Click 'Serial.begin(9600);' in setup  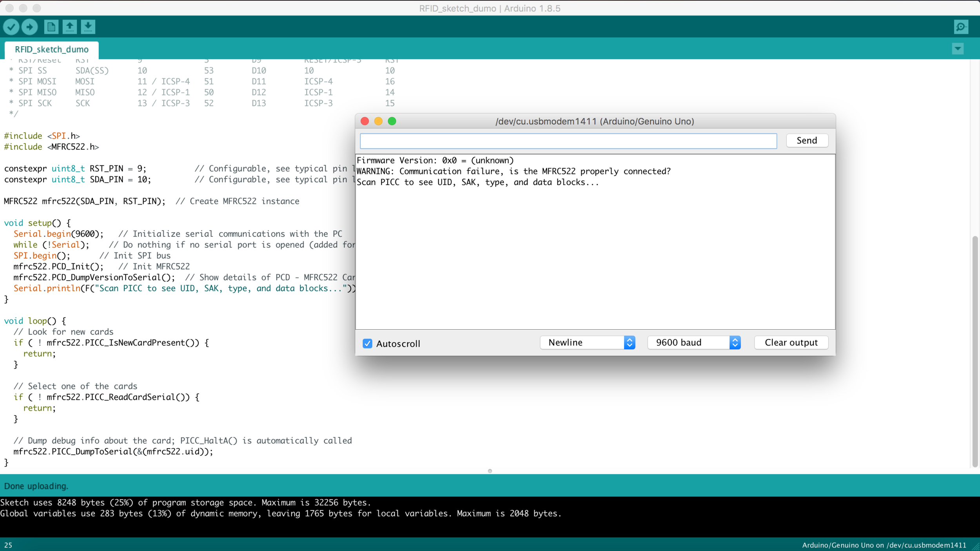coord(58,234)
